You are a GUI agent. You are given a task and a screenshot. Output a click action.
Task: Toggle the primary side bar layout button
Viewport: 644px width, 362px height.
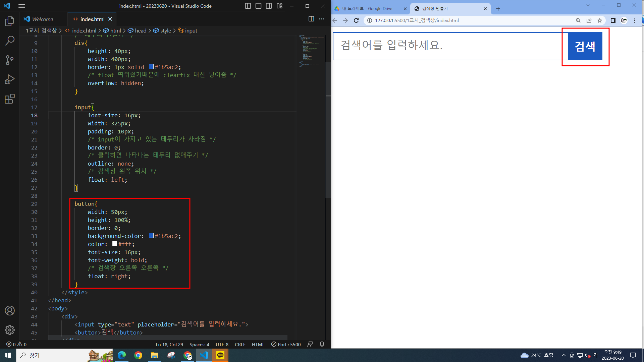coord(248,6)
